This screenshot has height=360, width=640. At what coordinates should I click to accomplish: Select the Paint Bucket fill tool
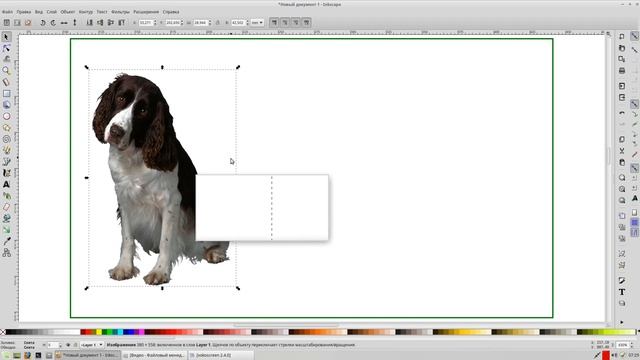point(7,219)
